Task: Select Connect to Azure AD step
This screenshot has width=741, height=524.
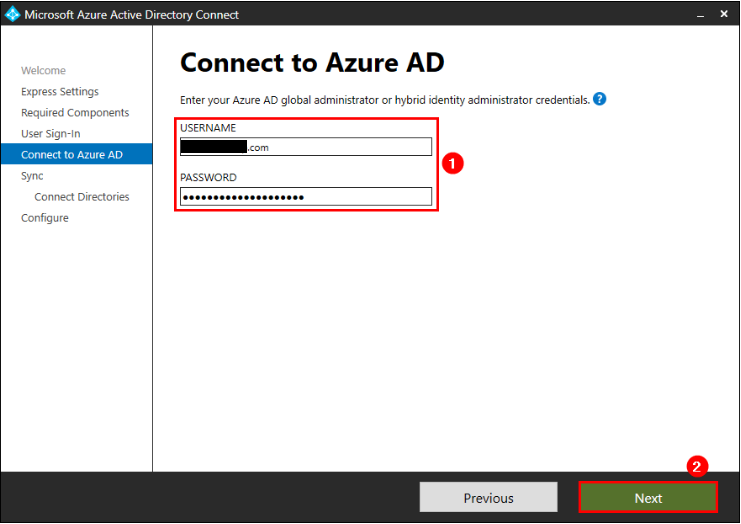Action: (x=77, y=155)
